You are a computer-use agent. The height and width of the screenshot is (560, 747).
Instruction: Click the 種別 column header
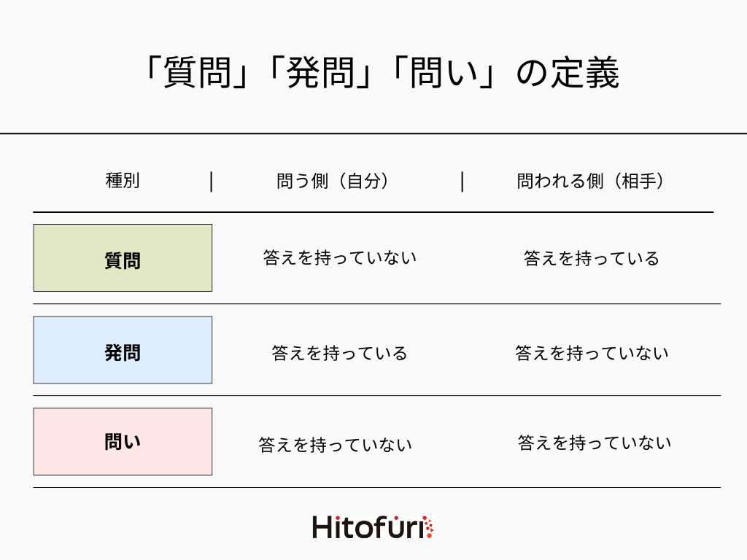coord(123,182)
